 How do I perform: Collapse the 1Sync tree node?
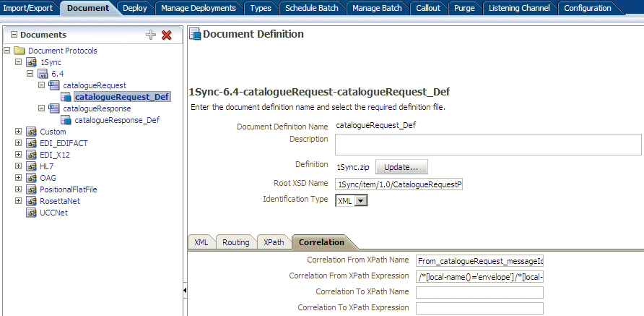coord(18,61)
